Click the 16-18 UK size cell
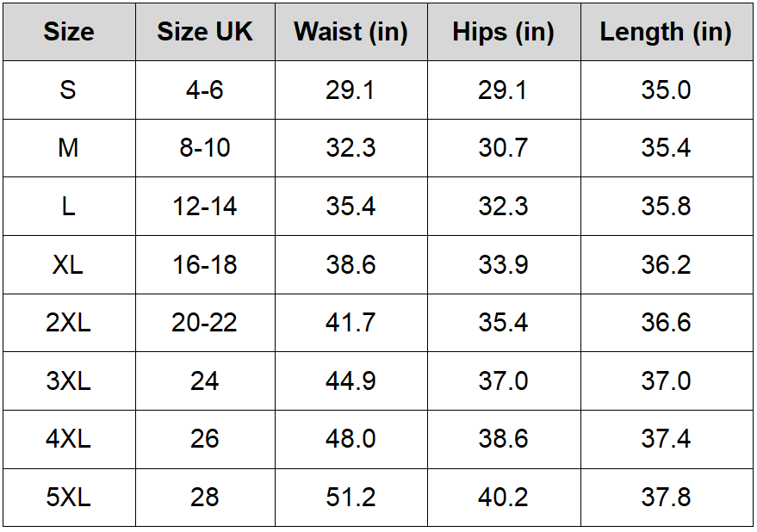Image resolution: width=757 pixels, height=532 pixels. point(205,264)
